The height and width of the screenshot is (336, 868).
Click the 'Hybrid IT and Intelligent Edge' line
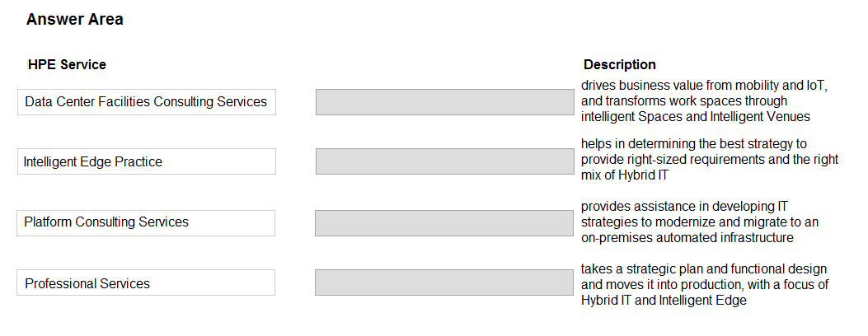tap(664, 300)
